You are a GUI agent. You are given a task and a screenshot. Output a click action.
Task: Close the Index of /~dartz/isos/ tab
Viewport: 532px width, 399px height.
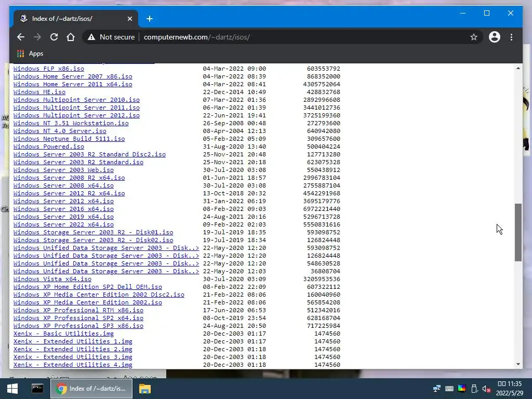tap(129, 19)
